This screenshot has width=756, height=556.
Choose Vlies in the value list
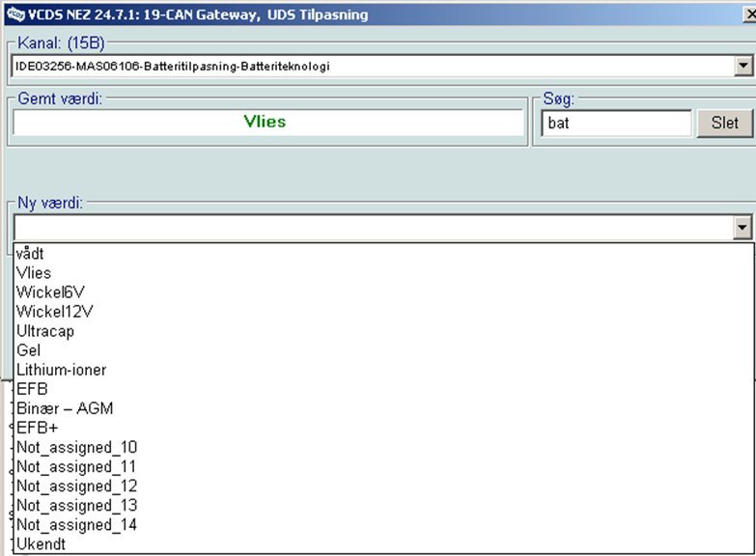coord(34,273)
